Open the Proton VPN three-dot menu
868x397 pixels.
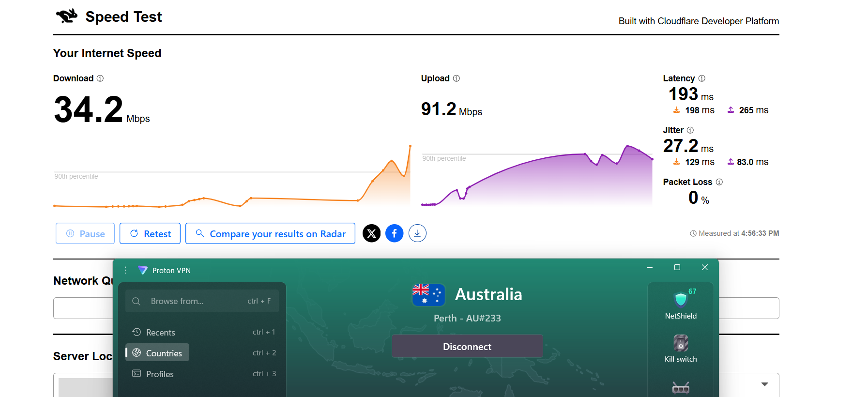pyautogui.click(x=125, y=270)
